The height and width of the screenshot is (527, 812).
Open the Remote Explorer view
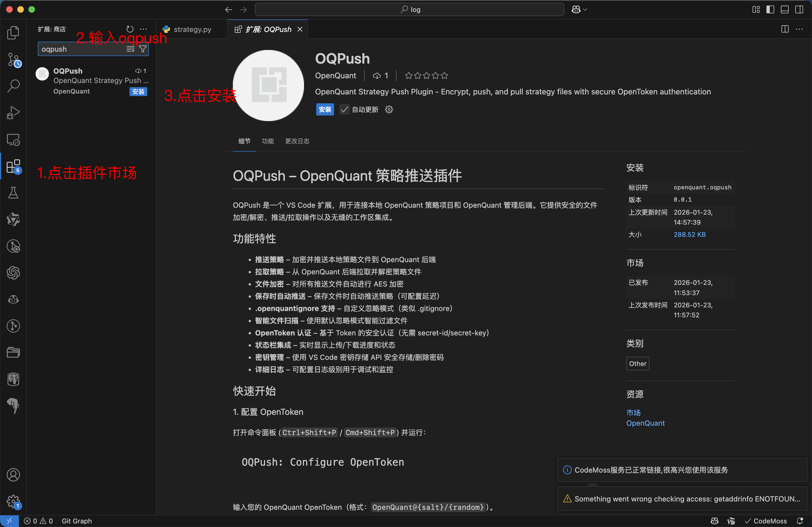(x=14, y=140)
